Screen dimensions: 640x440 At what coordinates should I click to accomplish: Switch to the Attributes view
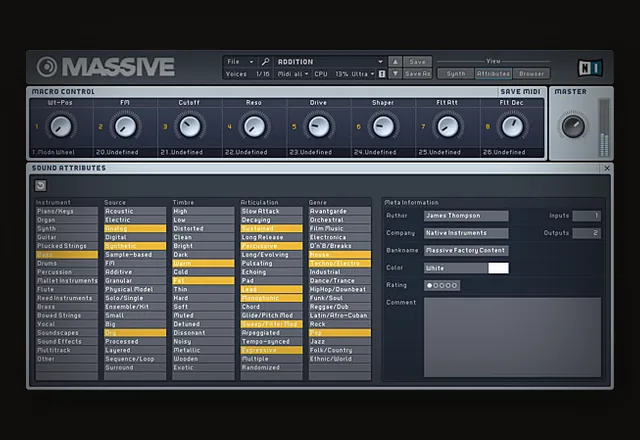point(493,74)
